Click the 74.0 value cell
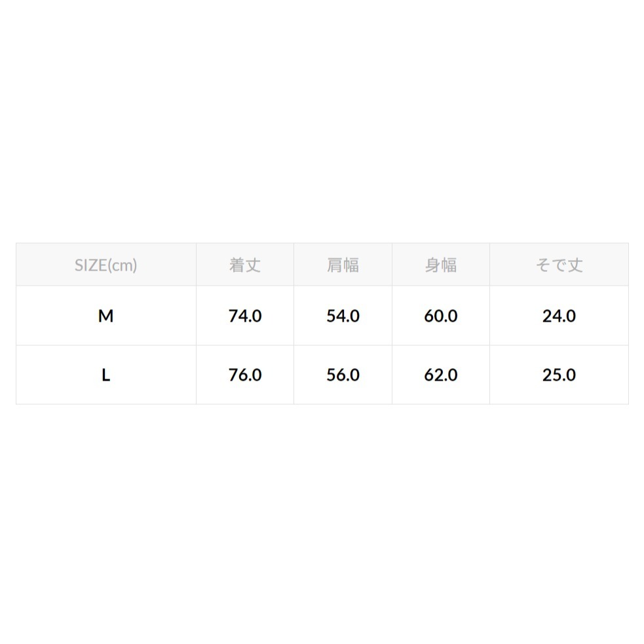This screenshot has height=644, width=644. click(245, 316)
